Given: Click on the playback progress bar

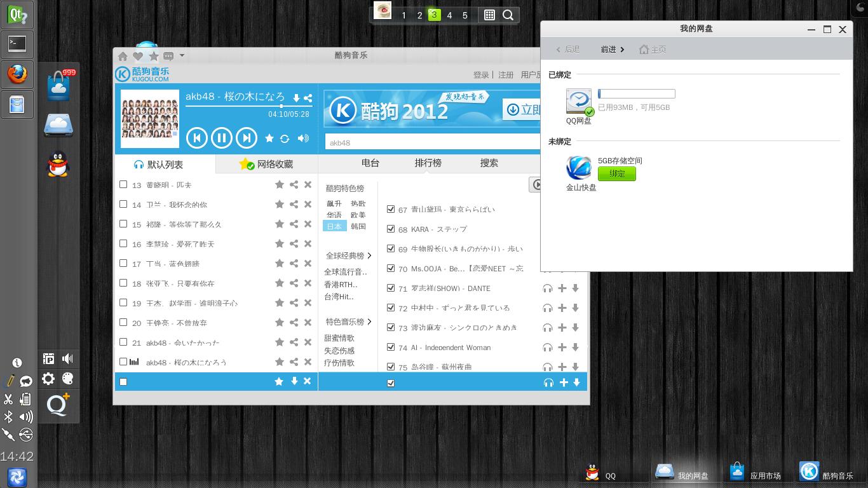Looking at the screenshot, I should click(x=248, y=106).
